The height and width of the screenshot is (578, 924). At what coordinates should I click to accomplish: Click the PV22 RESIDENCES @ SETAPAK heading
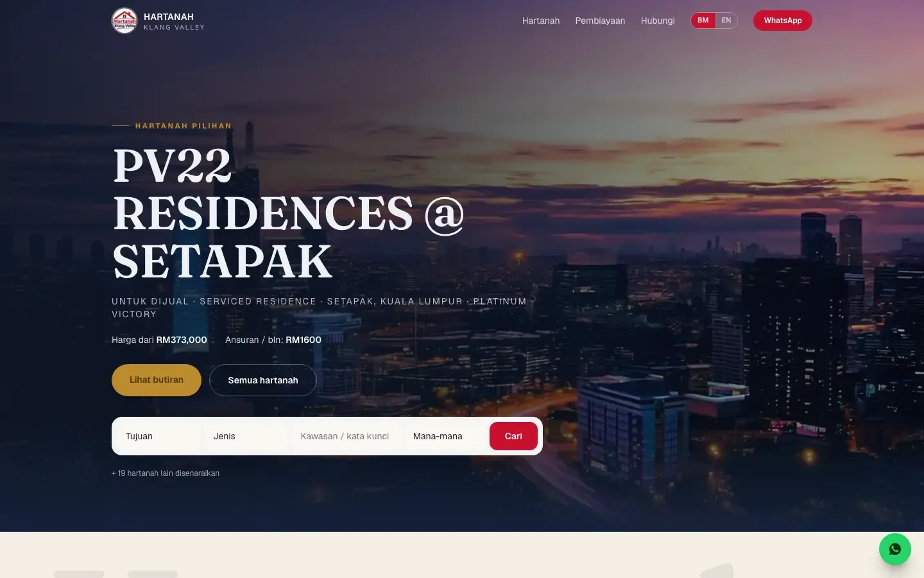[x=288, y=213]
